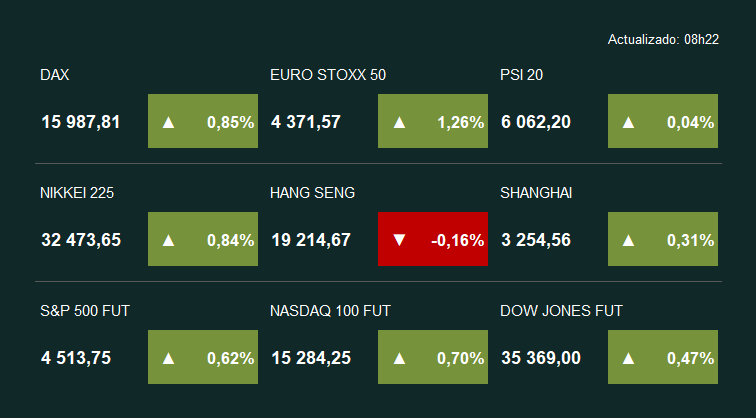Screen dimensions: 756x418
Task: Open the EURO STOXX 50 title link
Action: [x=328, y=75]
